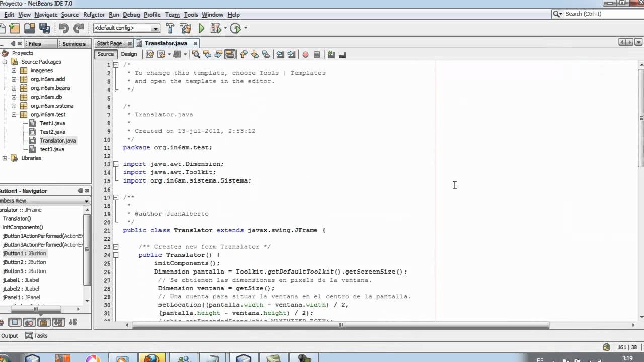
Task: Go to next bookmark icon
Action: [x=255, y=54]
